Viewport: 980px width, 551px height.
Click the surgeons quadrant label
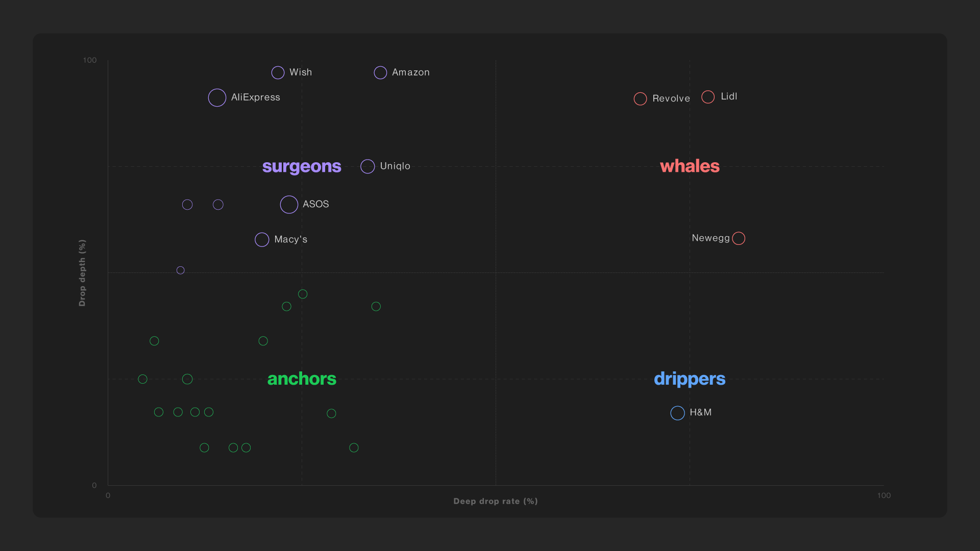click(302, 166)
